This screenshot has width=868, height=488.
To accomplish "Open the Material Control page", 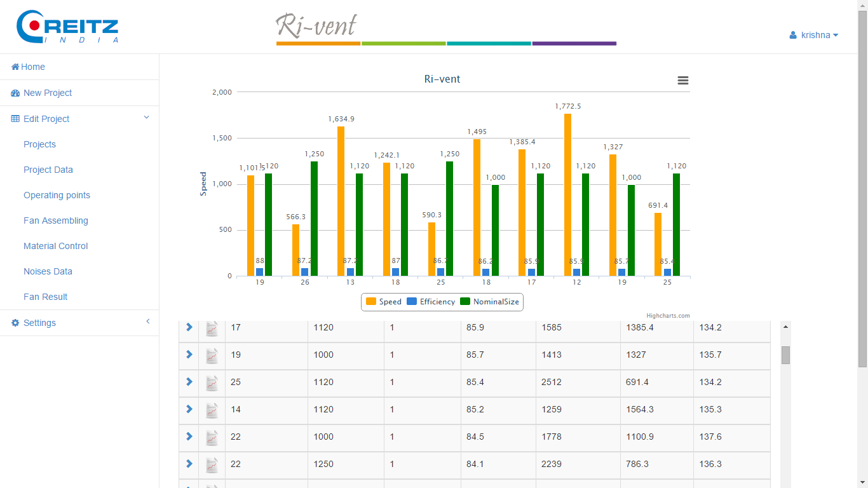I will tap(56, 246).
